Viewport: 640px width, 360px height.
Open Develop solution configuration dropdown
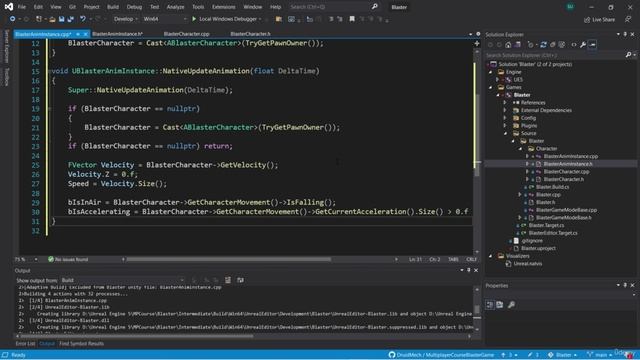125,19
